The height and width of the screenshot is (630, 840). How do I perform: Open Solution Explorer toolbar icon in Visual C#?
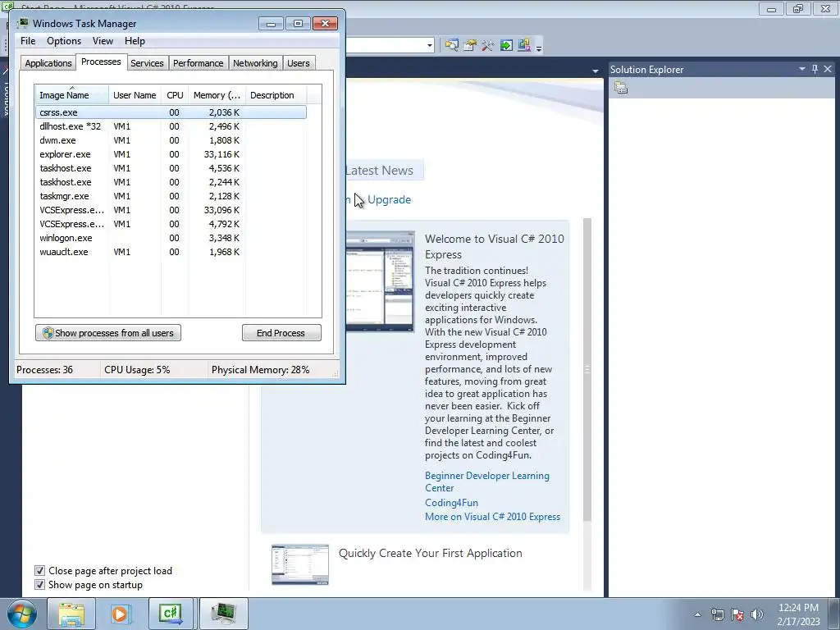coord(452,45)
